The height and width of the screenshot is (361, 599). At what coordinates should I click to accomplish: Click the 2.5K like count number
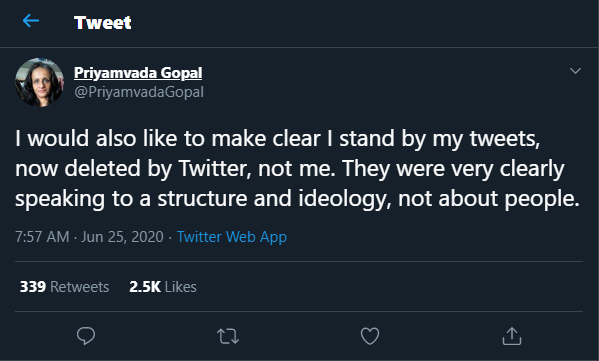pos(145,287)
